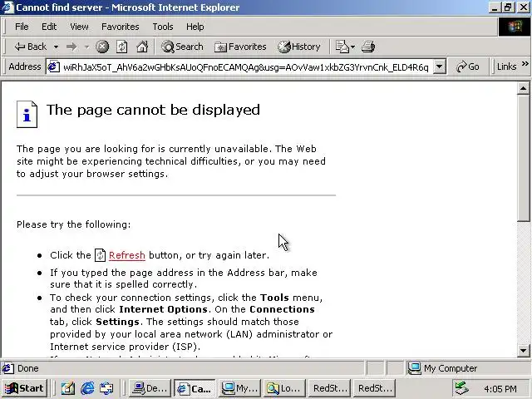This screenshot has width=532, height=399.
Task: Open the Favorites menu
Action: (120, 27)
